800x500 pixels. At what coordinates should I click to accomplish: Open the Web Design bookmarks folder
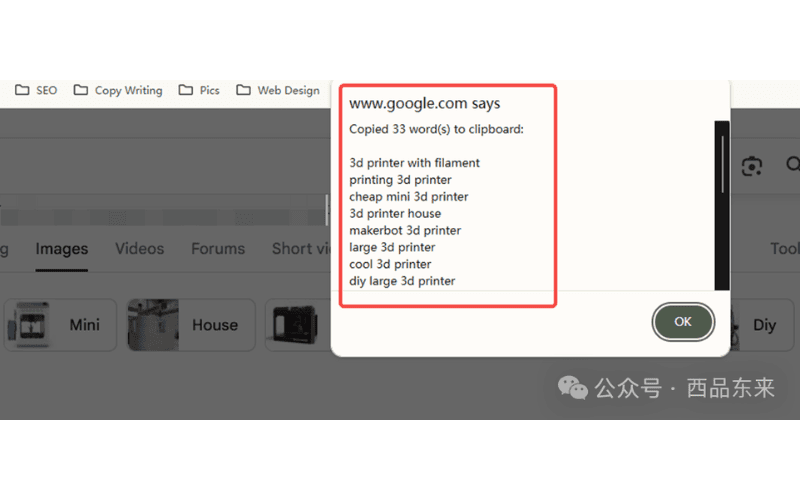click(278, 90)
